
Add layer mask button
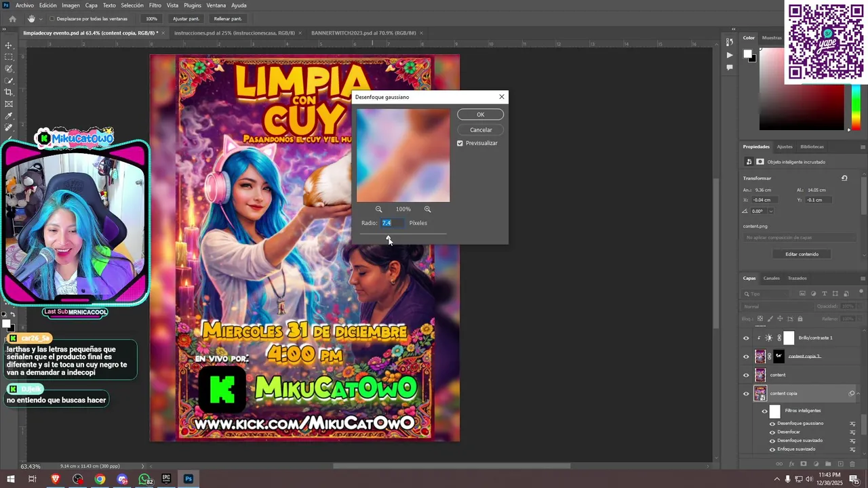click(803, 464)
